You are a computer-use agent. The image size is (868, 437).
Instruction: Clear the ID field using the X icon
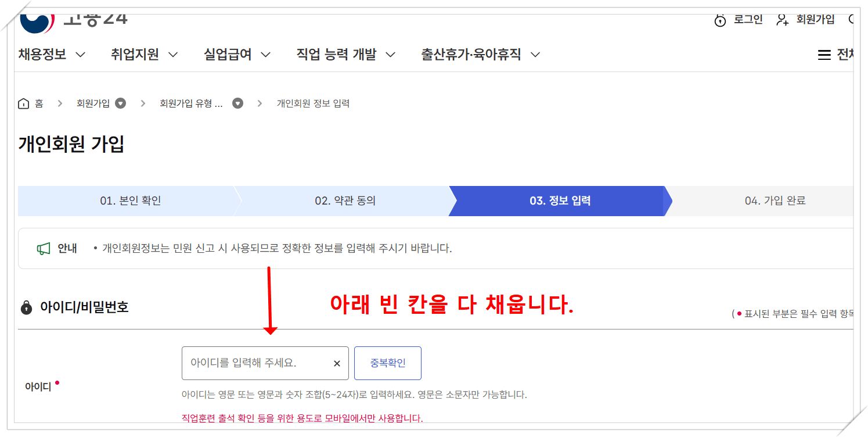point(336,363)
